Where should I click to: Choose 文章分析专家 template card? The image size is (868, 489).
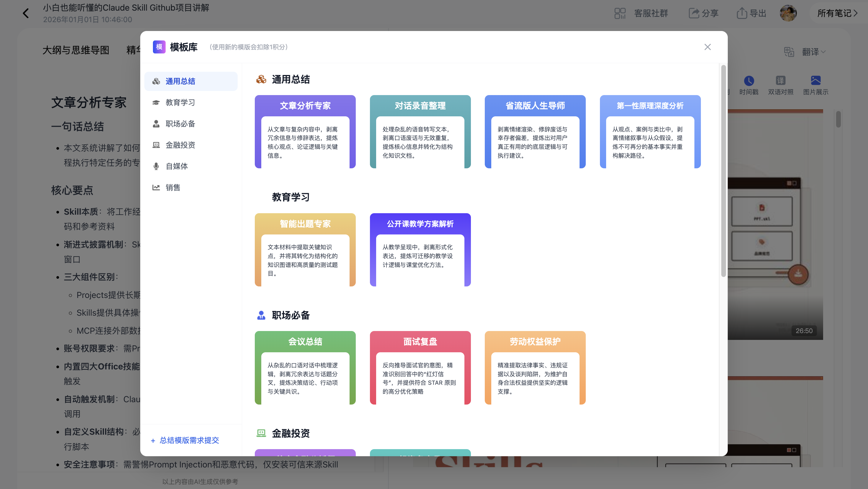(305, 131)
